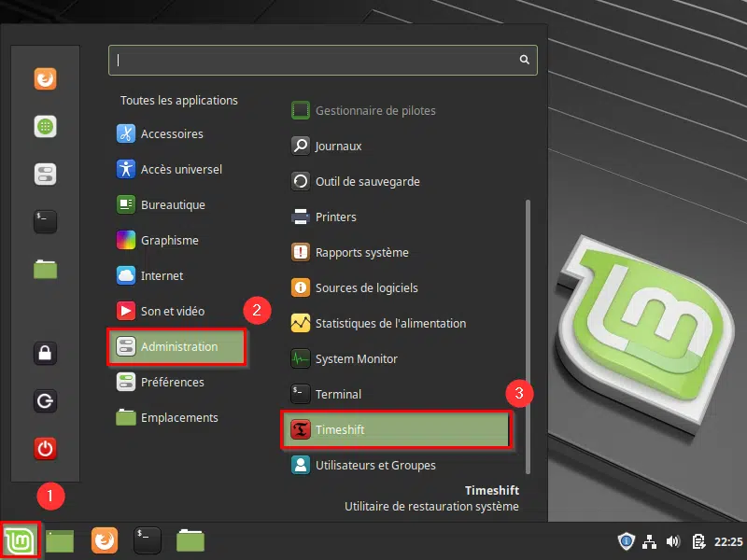Launch System Monitor
Screen dimensions: 747x560
398,358
